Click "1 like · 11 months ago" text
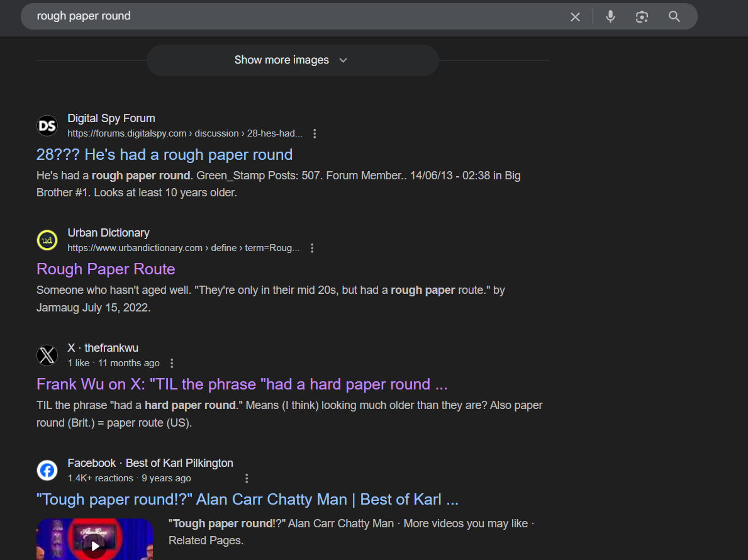 [x=113, y=363]
